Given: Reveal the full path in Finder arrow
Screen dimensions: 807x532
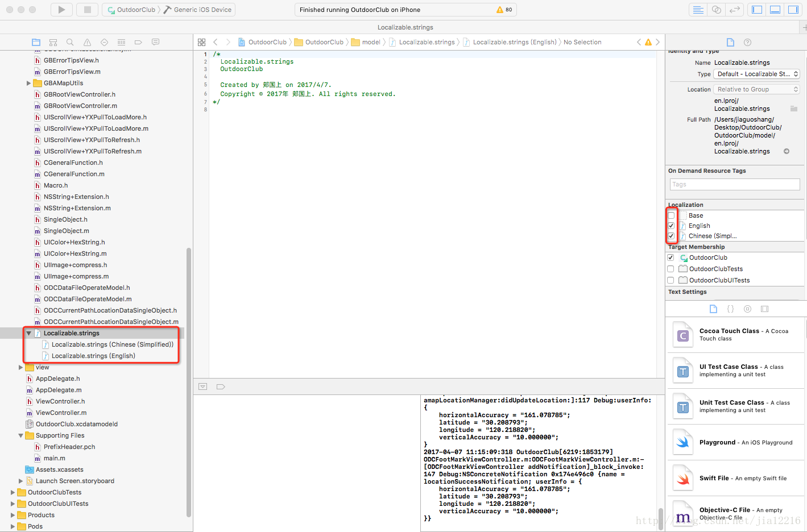Looking at the screenshot, I should (x=787, y=151).
